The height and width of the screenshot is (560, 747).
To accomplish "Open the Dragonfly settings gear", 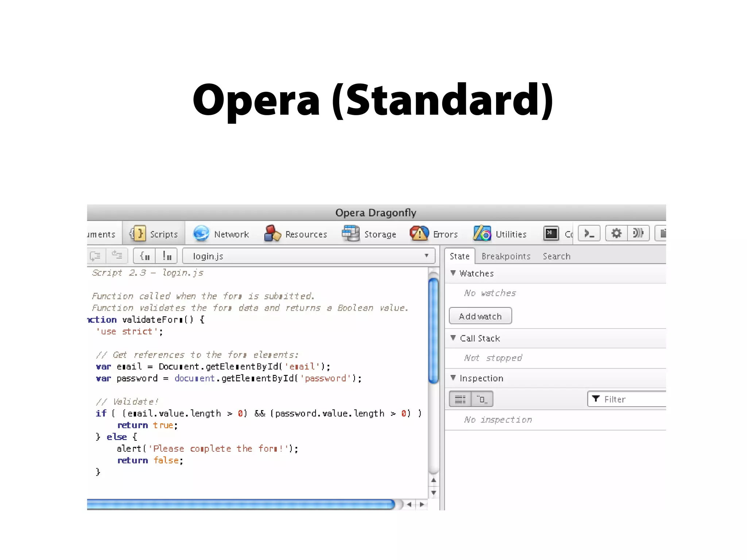I will click(616, 233).
